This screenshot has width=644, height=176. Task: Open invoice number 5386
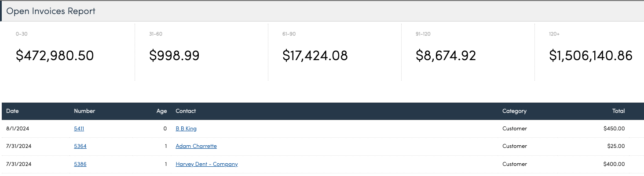click(80, 164)
